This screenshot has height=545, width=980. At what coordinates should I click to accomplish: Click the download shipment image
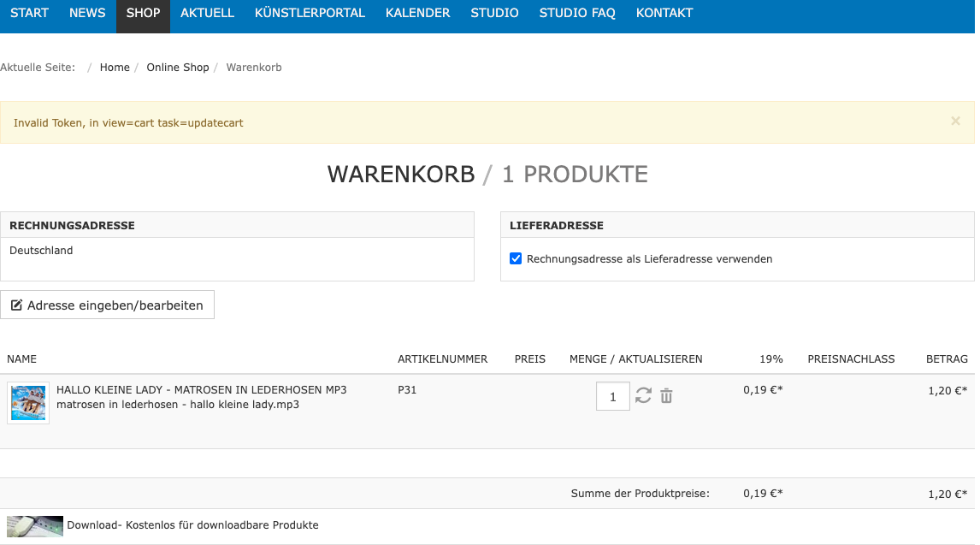[x=35, y=525]
